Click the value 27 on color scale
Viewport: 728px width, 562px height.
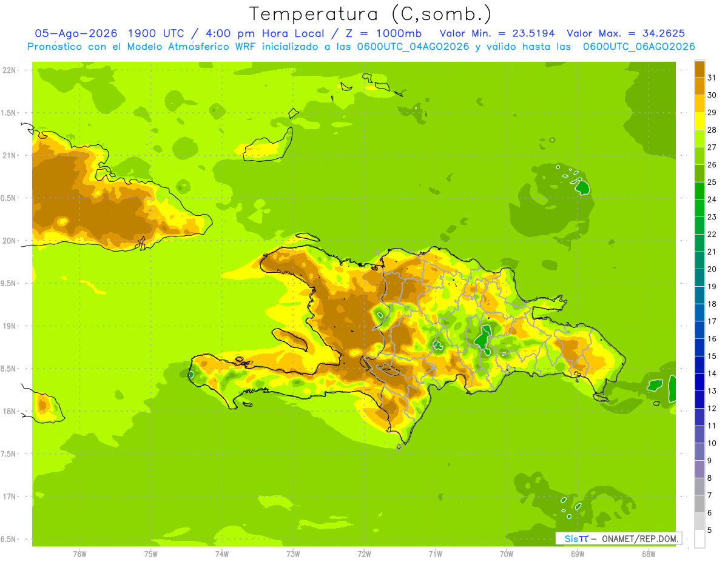[712, 147]
